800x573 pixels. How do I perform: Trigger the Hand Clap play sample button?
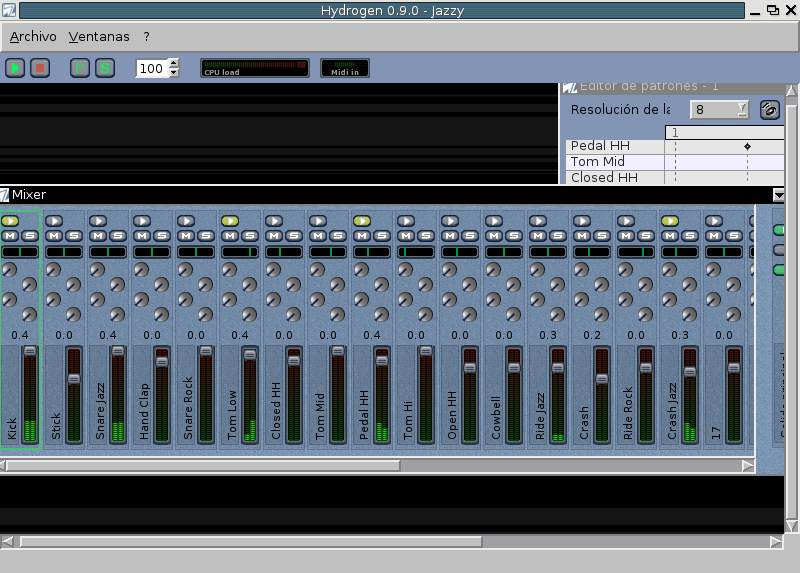point(142,221)
